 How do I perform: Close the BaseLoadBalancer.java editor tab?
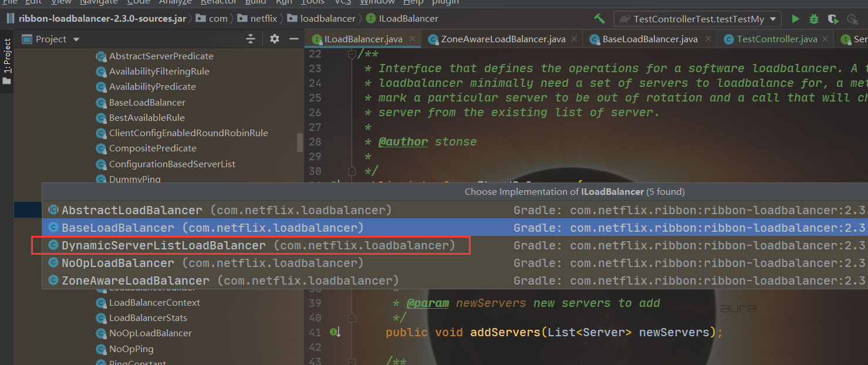point(708,39)
